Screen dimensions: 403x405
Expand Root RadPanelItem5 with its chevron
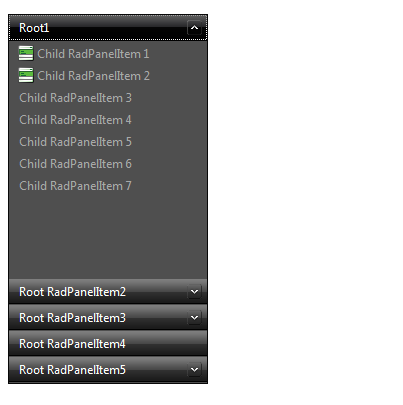click(194, 370)
